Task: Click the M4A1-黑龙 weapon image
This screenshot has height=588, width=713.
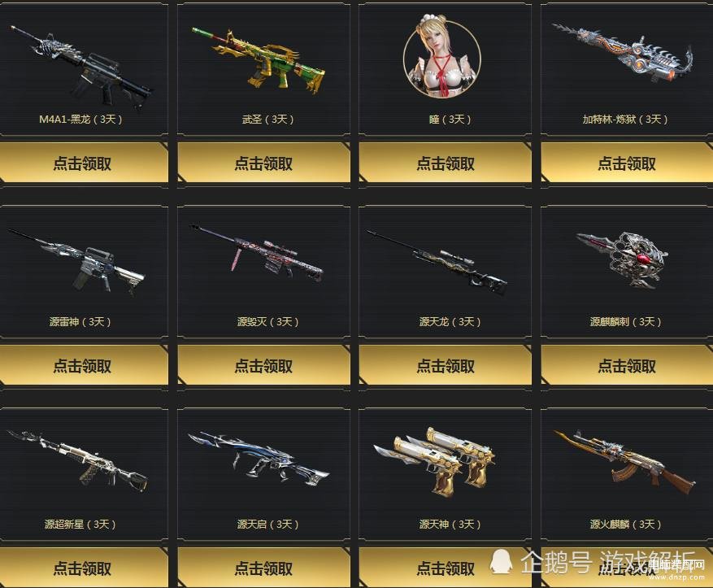Action: (x=82, y=68)
